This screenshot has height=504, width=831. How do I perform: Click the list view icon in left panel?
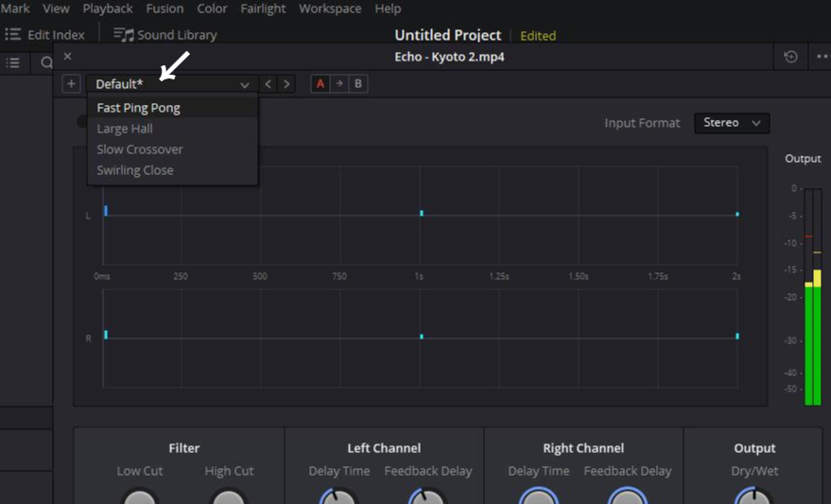tap(12, 62)
